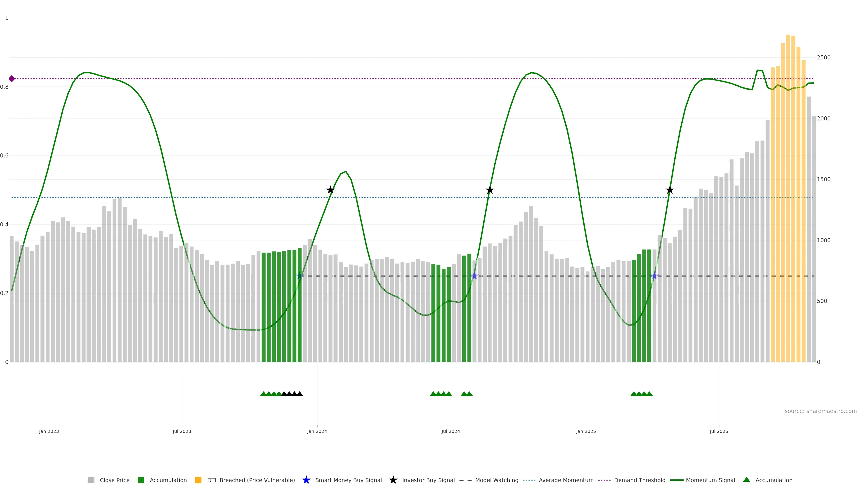Click the Jan 2024 axis label
The height and width of the screenshot is (488, 868).
point(317,431)
